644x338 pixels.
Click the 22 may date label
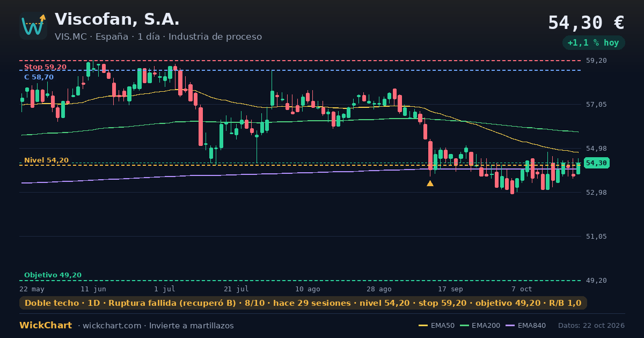coord(32,289)
